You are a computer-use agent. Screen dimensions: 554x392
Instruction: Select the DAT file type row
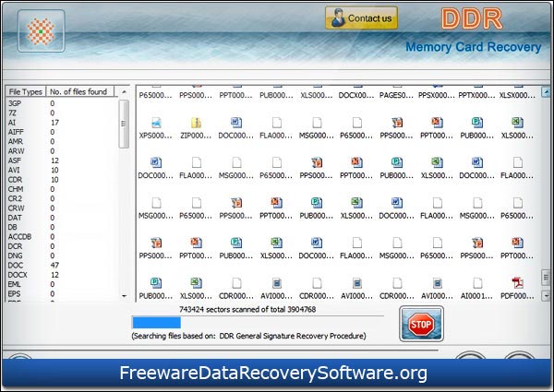coord(62,218)
